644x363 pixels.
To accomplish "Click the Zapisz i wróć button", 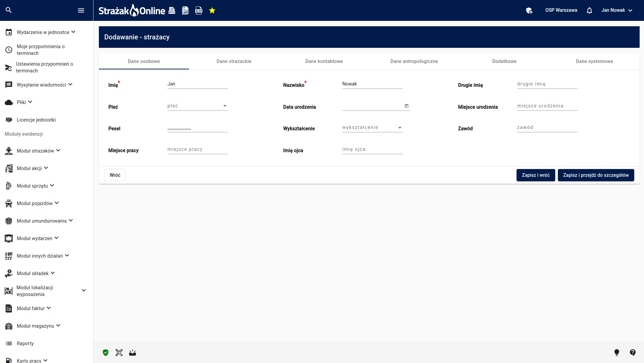I will (536, 175).
